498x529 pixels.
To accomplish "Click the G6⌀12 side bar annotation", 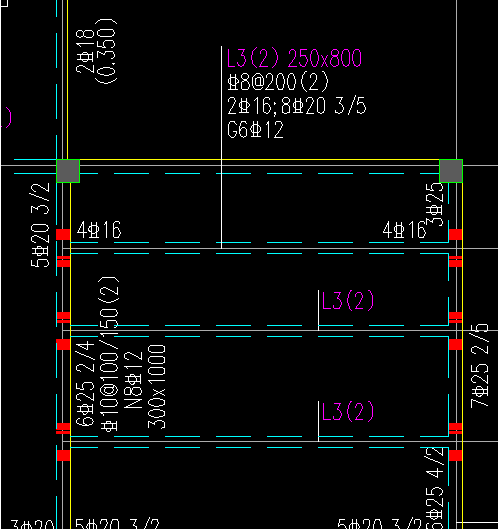I will (x=255, y=130).
